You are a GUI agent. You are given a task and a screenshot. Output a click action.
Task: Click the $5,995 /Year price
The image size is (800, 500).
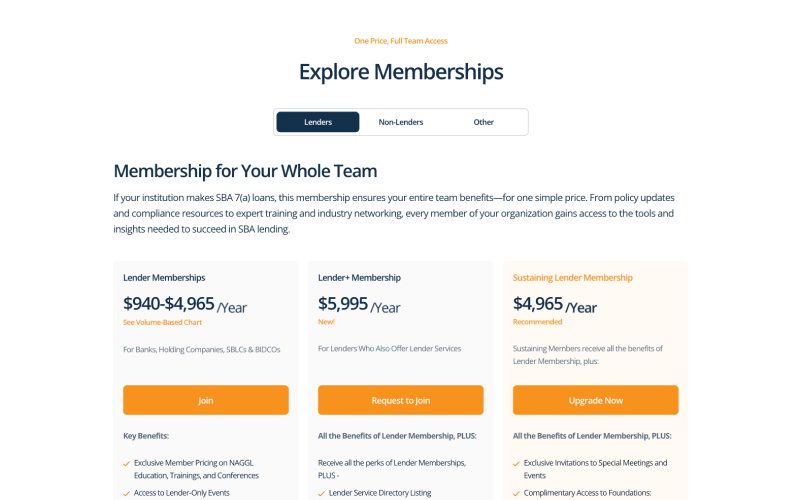coord(359,304)
